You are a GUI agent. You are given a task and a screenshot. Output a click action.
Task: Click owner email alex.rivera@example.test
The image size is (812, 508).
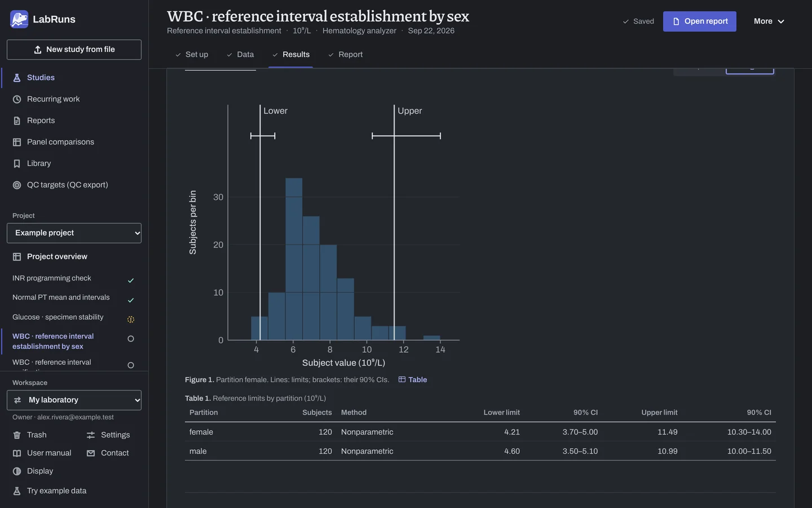pos(76,417)
